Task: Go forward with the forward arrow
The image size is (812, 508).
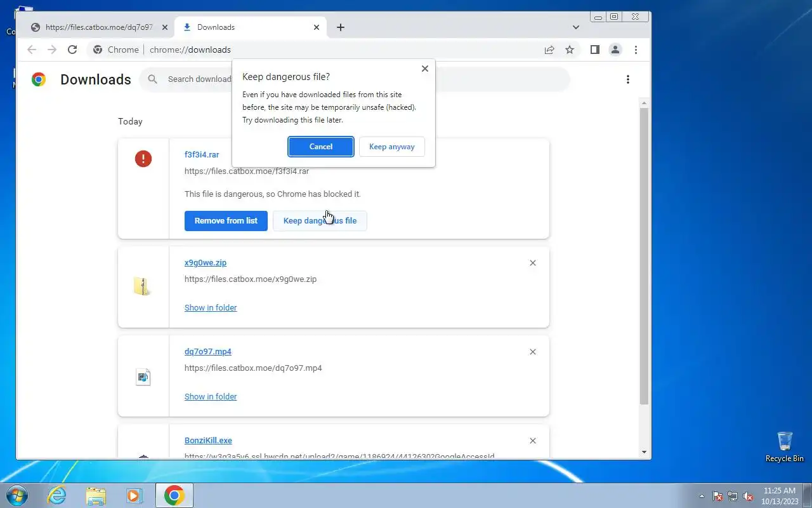Action: (52, 50)
